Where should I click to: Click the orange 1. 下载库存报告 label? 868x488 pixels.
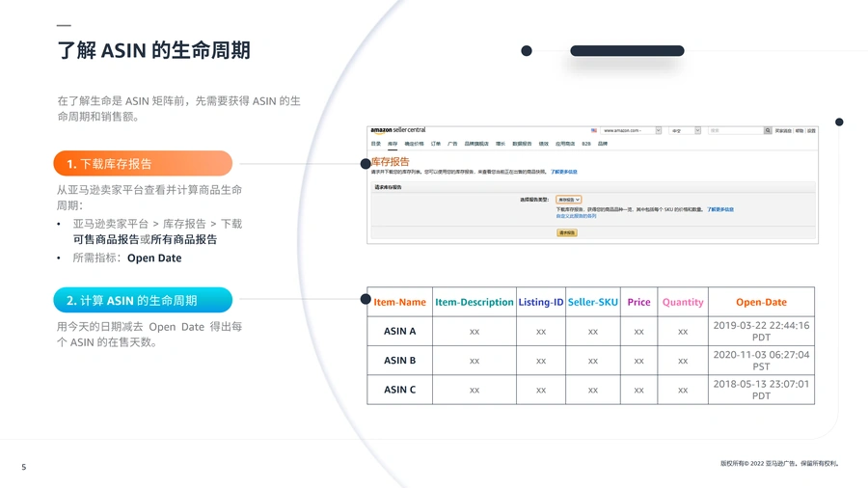click(143, 164)
